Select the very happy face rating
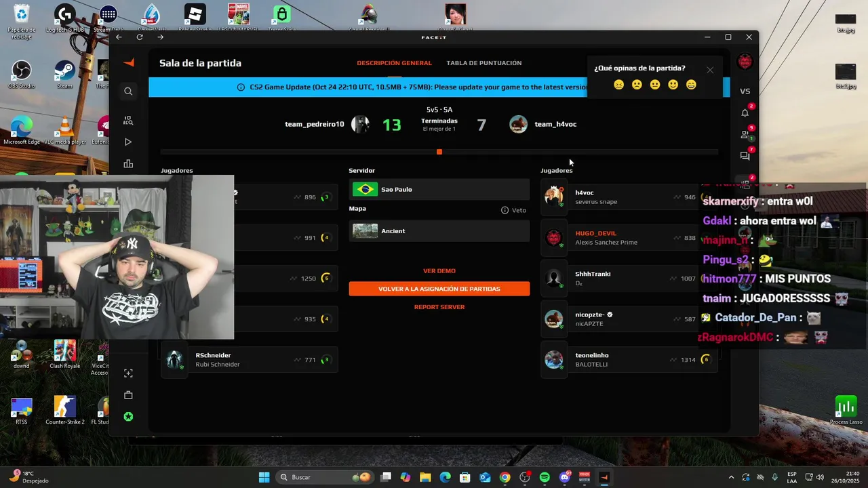 point(691,85)
